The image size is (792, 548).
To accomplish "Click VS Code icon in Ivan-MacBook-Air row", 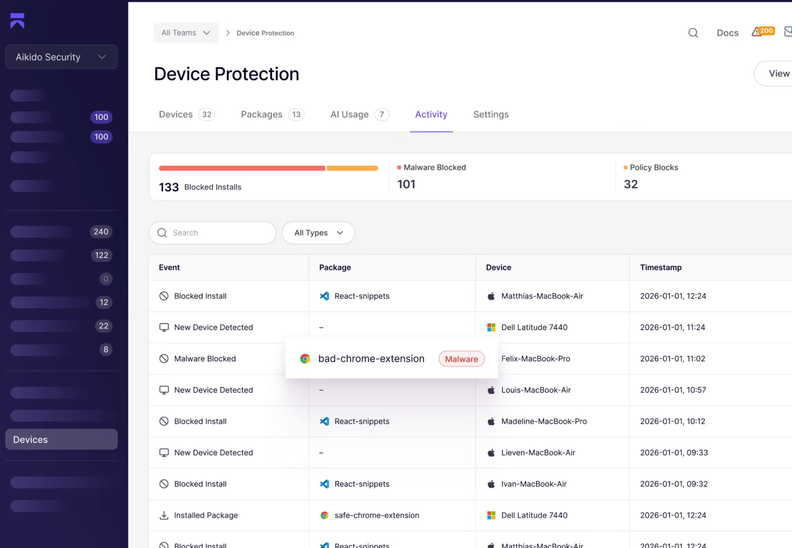I will 324,484.
